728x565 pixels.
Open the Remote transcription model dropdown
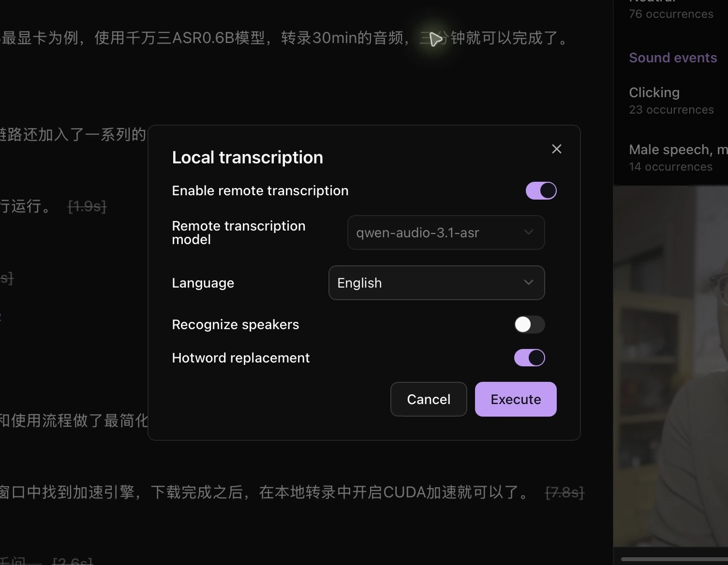(x=446, y=232)
